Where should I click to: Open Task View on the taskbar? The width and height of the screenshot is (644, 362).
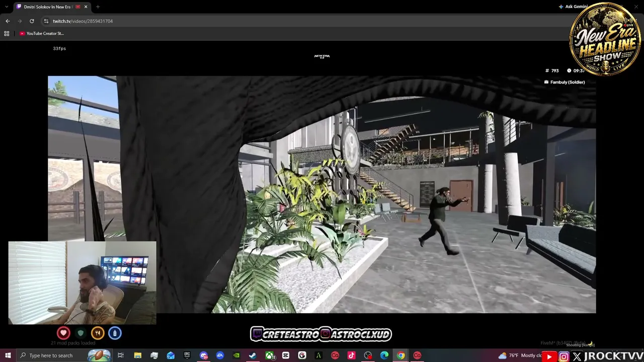[x=121, y=355]
